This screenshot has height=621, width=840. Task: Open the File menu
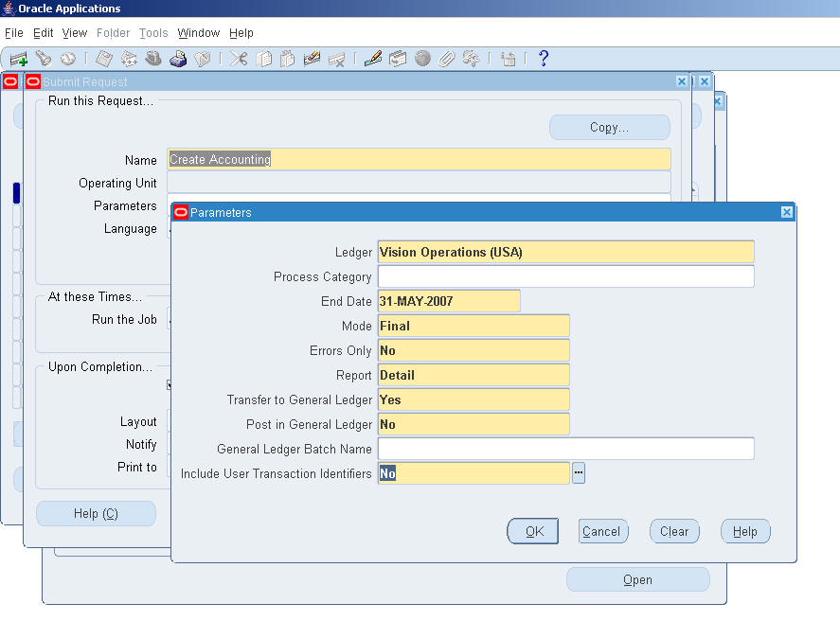tap(13, 33)
